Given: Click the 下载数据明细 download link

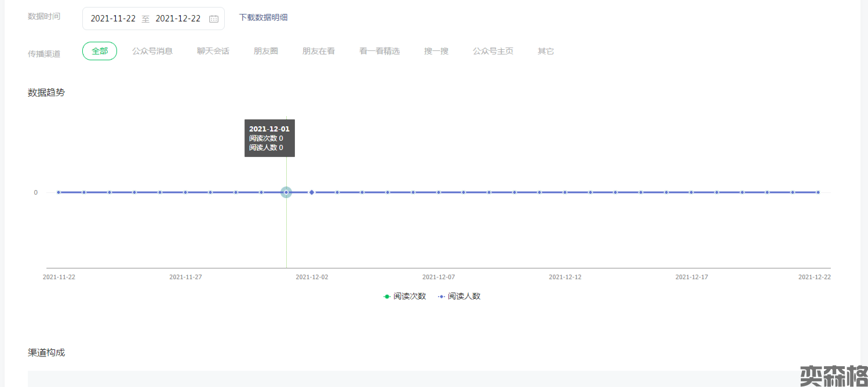Looking at the screenshot, I should [264, 17].
